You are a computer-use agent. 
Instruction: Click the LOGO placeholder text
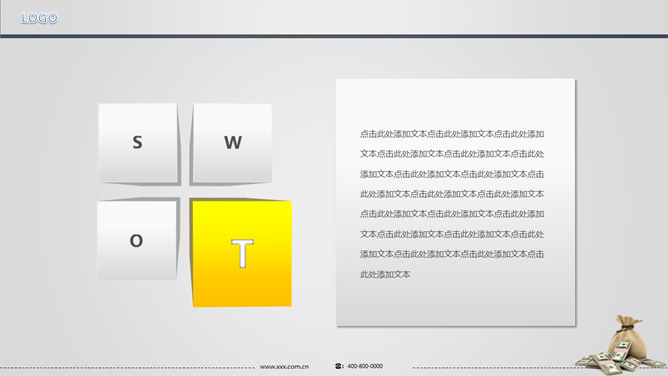39,18
